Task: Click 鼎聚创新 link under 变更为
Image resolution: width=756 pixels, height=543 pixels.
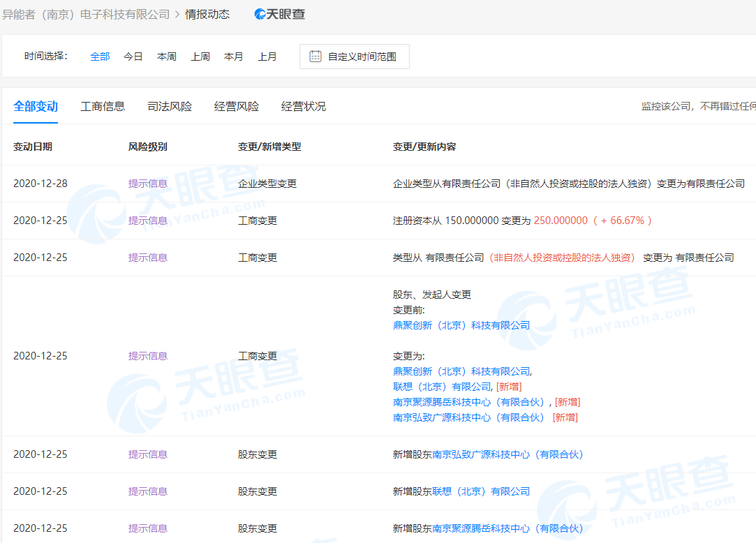Action: click(461, 371)
